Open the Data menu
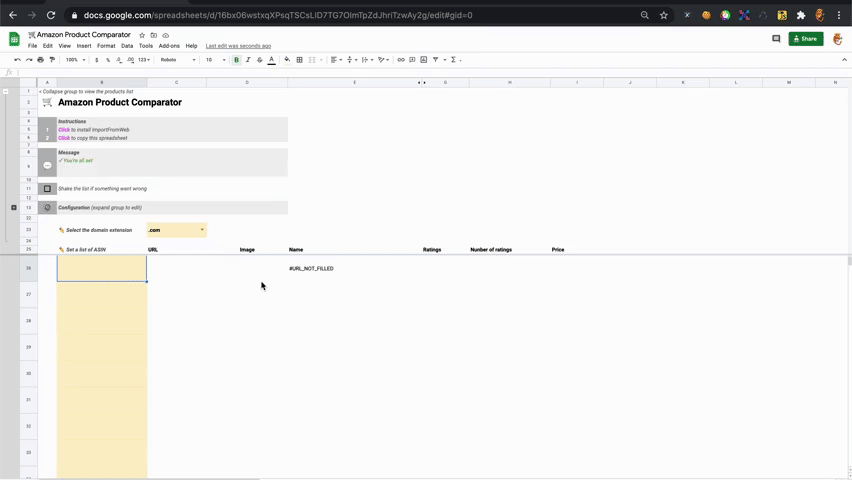Image resolution: width=852 pixels, height=480 pixels. point(127,46)
